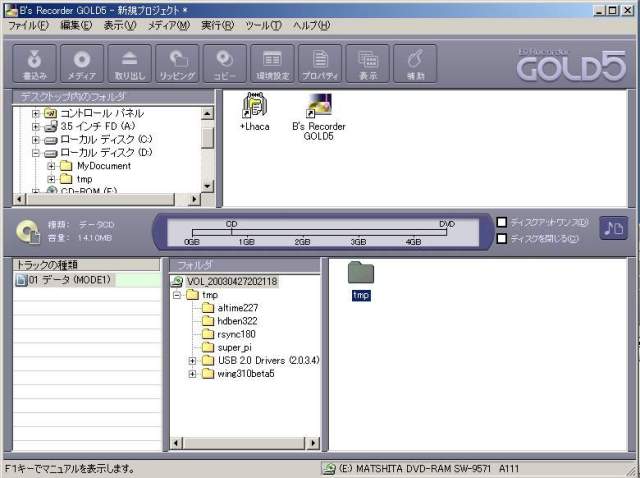The height and width of the screenshot is (478, 640).
Task: Eject disc with 取り出し button
Action: pos(130,64)
